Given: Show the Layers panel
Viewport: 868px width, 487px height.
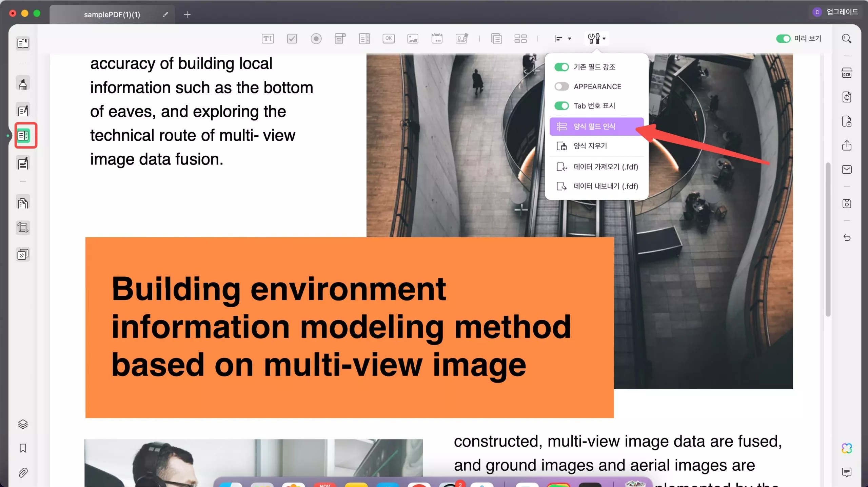Looking at the screenshot, I should click(x=23, y=424).
